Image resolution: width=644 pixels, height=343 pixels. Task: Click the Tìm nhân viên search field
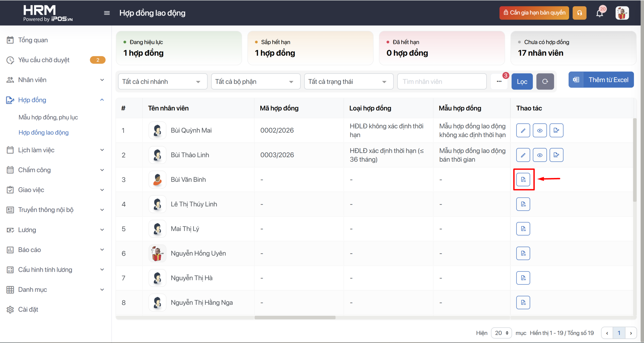(441, 81)
